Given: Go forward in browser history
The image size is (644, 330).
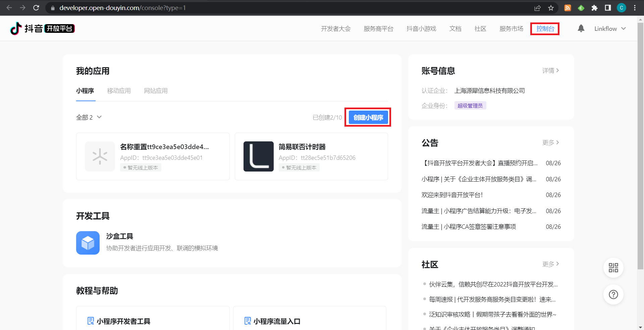Looking at the screenshot, I should coord(23,8).
